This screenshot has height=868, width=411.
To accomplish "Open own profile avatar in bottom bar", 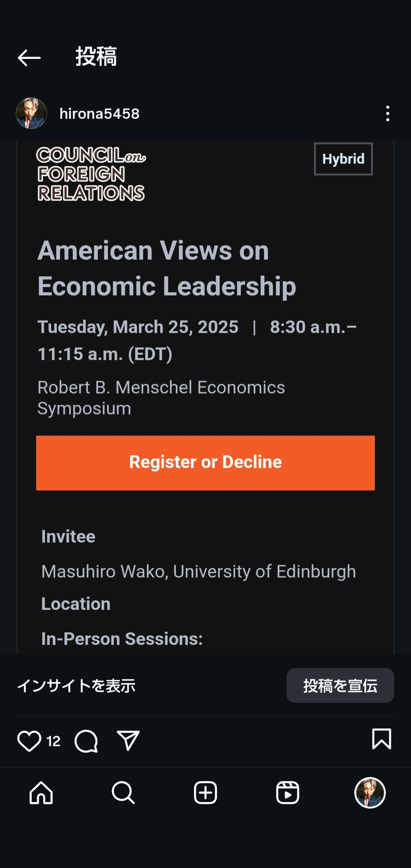I will tap(370, 793).
